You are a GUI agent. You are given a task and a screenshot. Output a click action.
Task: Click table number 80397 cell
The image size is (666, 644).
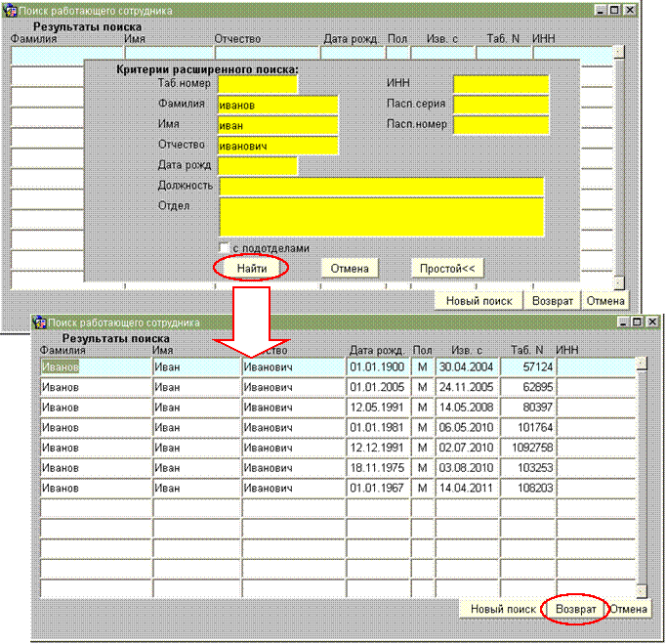point(528,408)
